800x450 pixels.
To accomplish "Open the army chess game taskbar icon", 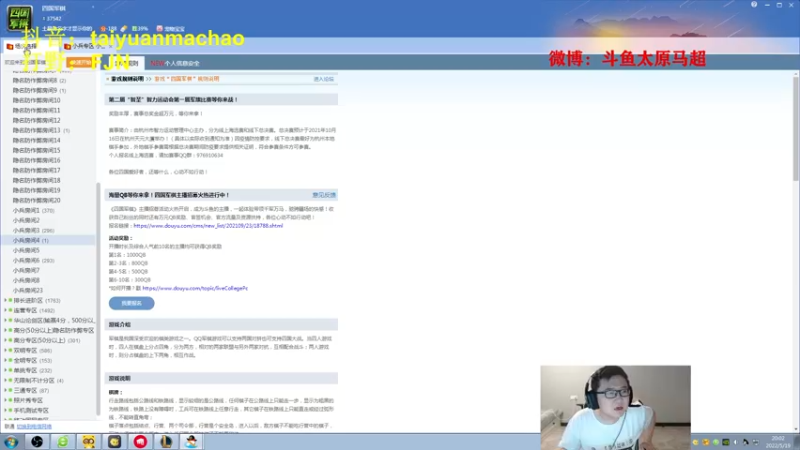I will pos(166,442).
